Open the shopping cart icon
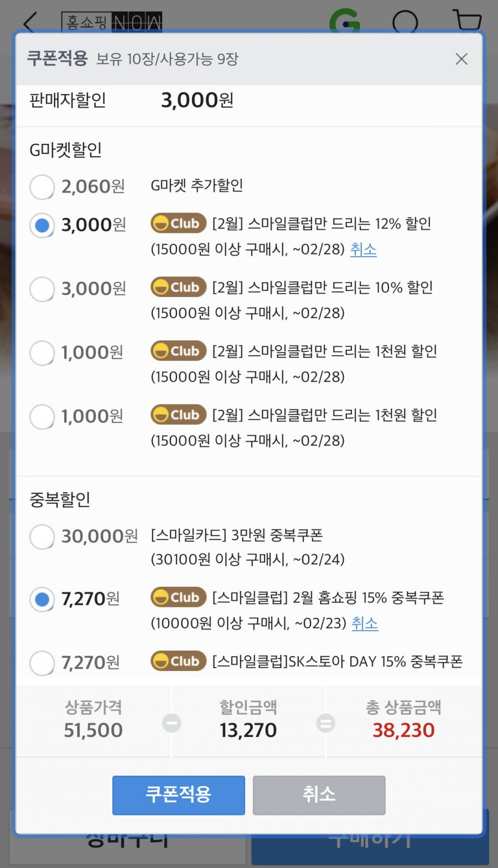498x868 pixels. tap(468, 20)
